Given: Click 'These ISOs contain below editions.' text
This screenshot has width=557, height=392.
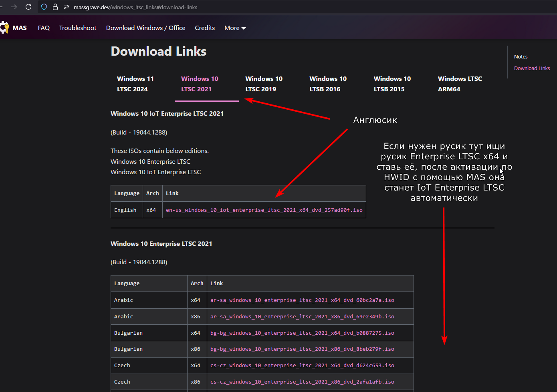Looking at the screenshot, I should click(159, 151).
